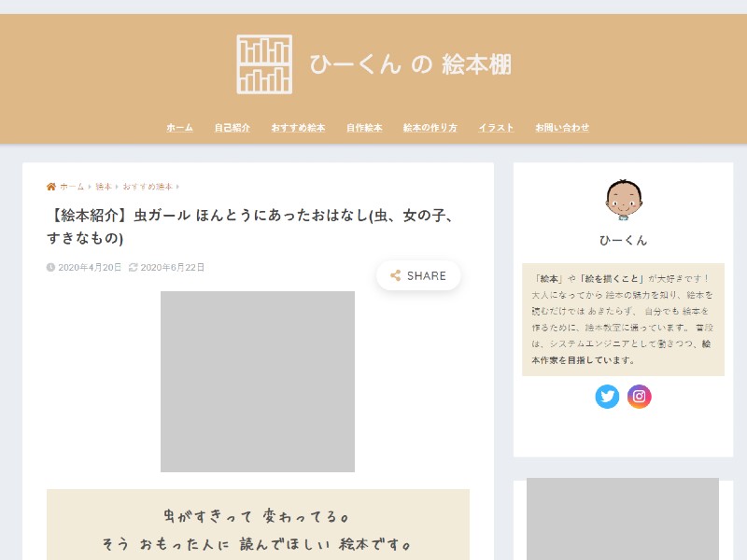Click the article's featured image placeholder

[x=259, y=383]
